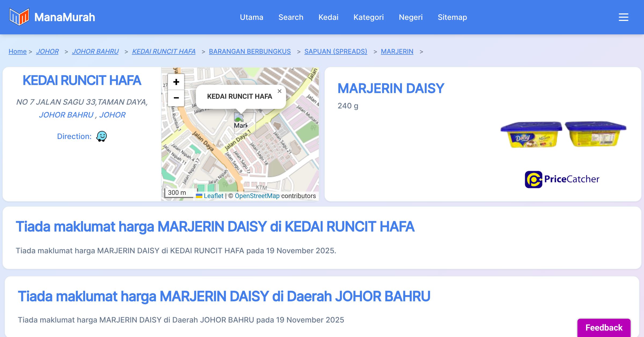Open the Search menu item

coord(291,17)
